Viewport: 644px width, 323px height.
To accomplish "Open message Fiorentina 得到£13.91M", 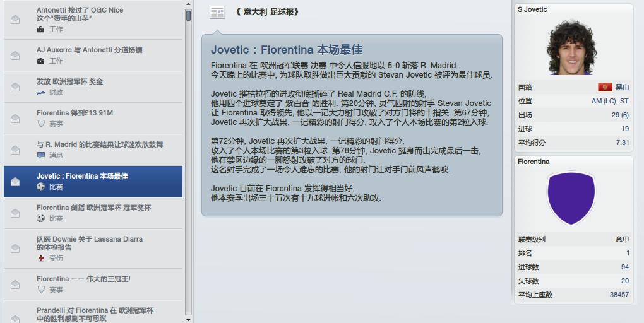I will tap(93, 119).
